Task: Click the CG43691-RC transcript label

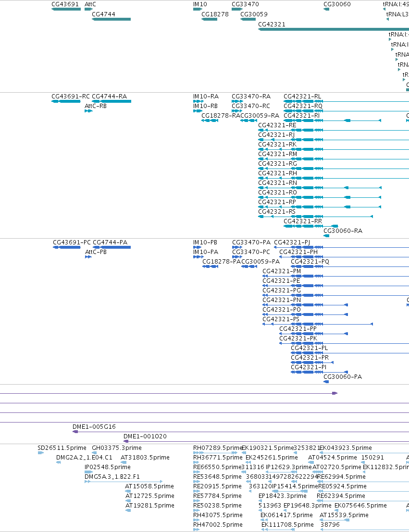Action: 71,97
